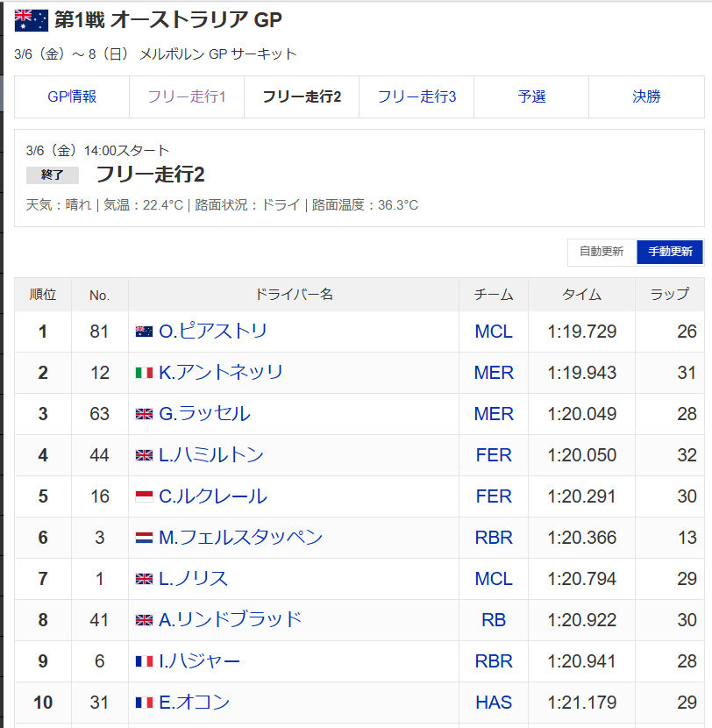Switch to the フリー走行1 tab

point(187,96)
